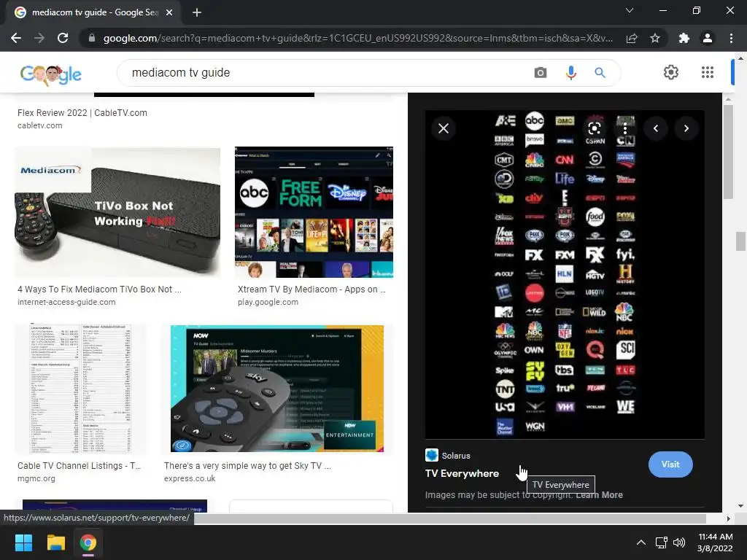747x560 pixels.
Task: Open Cable TV Channel Listings result title
Action: point(79,466)
